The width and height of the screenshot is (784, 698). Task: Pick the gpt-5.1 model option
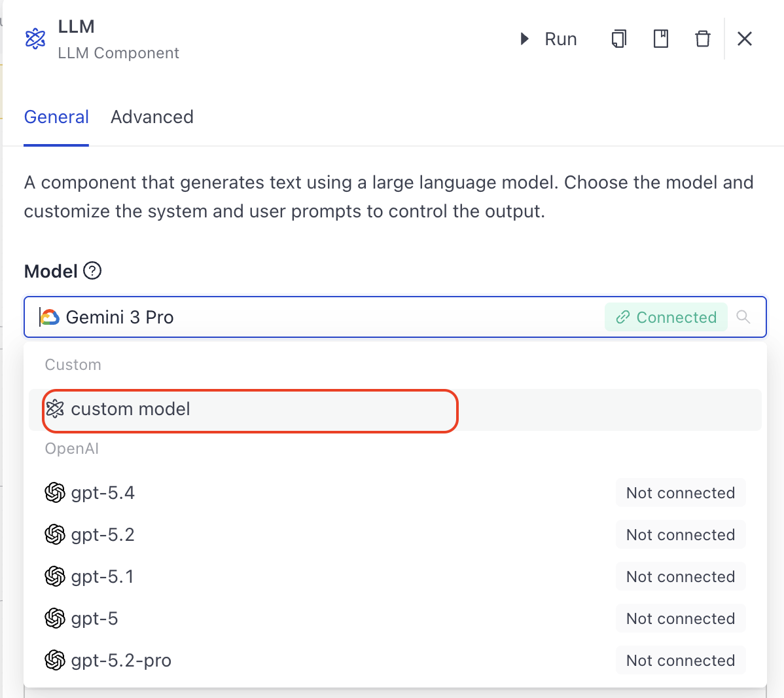click(x=102, y=577)
